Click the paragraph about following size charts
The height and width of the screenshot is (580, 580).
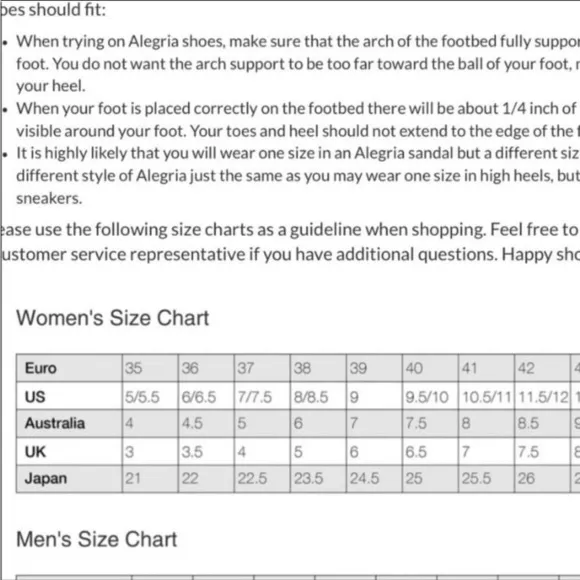(290, 242)
